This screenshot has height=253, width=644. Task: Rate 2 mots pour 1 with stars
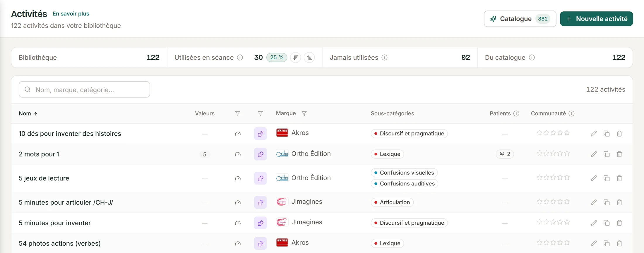pyautogui.click(x=553, y=153)
